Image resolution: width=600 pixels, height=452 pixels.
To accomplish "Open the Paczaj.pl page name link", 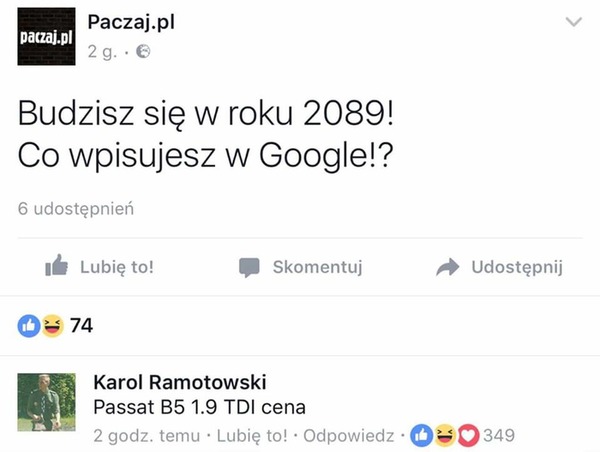I will click(131, 22).
